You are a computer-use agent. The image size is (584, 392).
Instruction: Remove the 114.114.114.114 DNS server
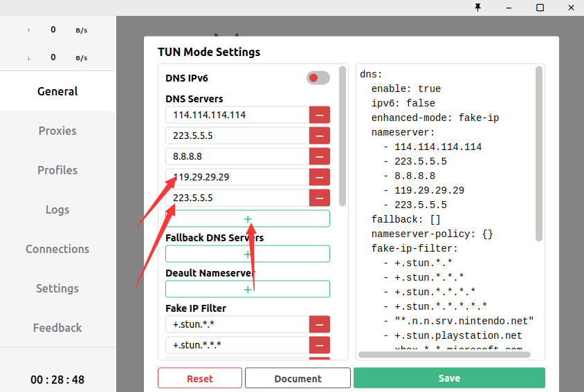tap(319, 115)
